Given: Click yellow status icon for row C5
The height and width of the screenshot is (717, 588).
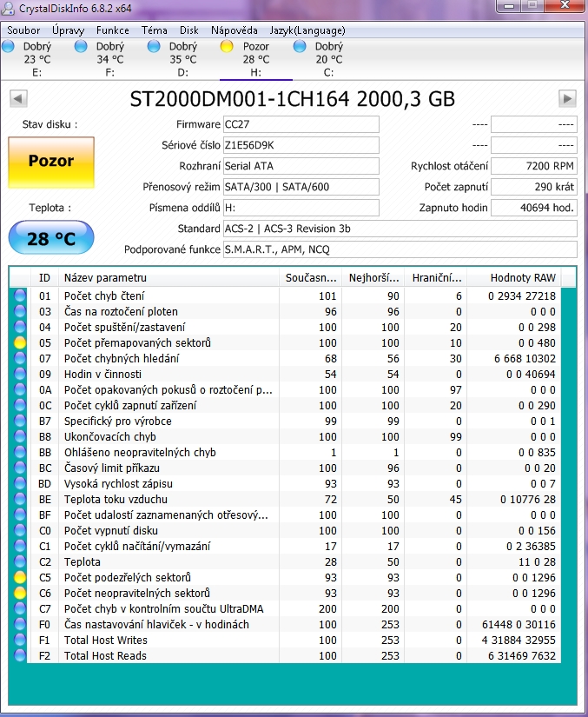Looking at the screenshot, I should [20, 577].
